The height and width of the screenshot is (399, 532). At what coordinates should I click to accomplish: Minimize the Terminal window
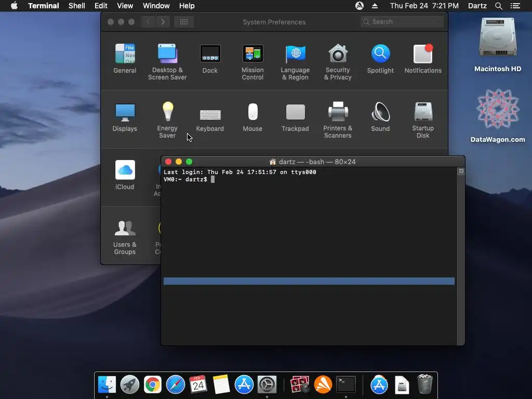click(x=179, y=162)
